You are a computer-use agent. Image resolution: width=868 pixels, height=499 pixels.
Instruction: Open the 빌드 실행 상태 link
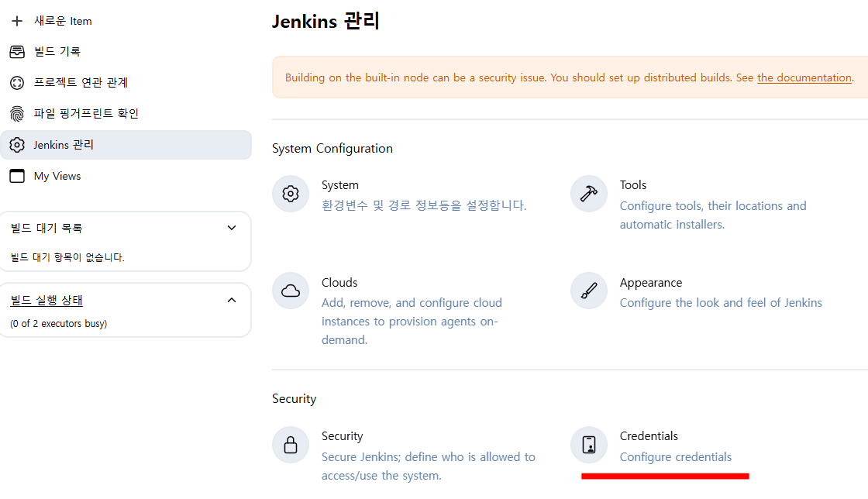[x=46, y=301]
